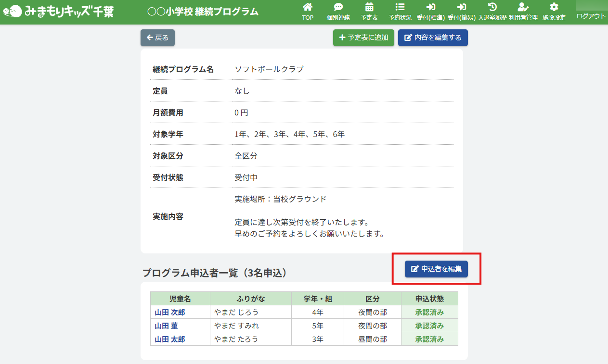This screenshot has height=364, width=608.
Task: Click the 申込状態 column header
Action: pyautogui.click(x=429, y=299)
